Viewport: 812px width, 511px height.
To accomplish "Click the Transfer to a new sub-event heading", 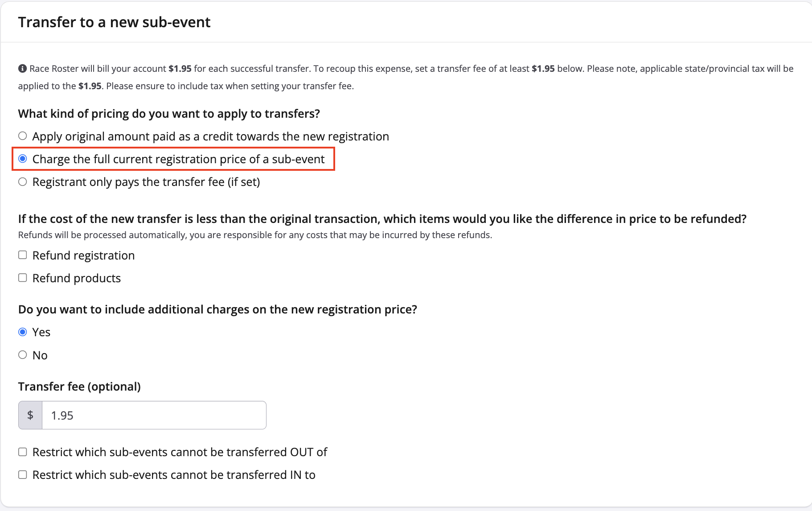I will [x=114, y=21].
